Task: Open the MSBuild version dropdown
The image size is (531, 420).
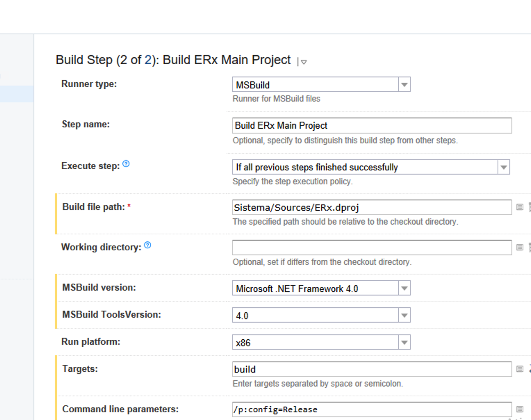Action: [x=321, y=288]
